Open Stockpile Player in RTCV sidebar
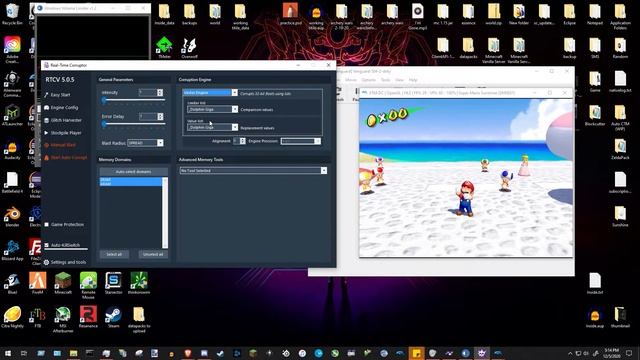640x360 pixels. point(62,133)
